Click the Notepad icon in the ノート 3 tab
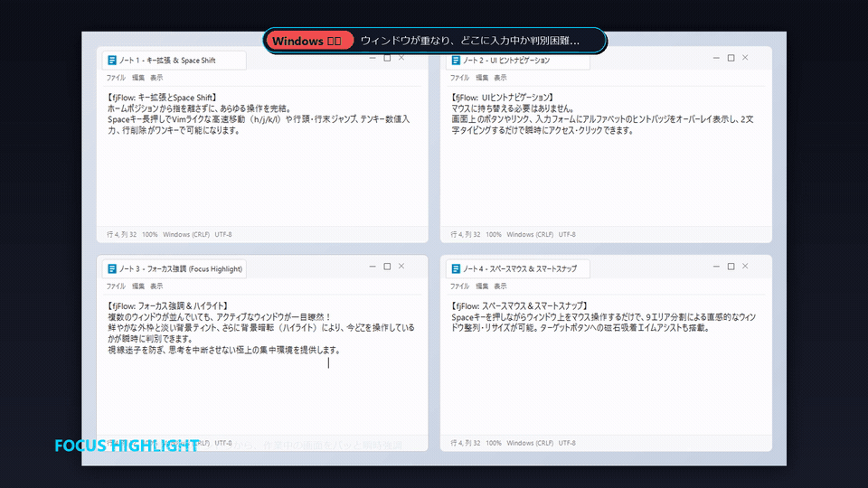The height and width of the screenshot is (488, 868). point(112,269)
